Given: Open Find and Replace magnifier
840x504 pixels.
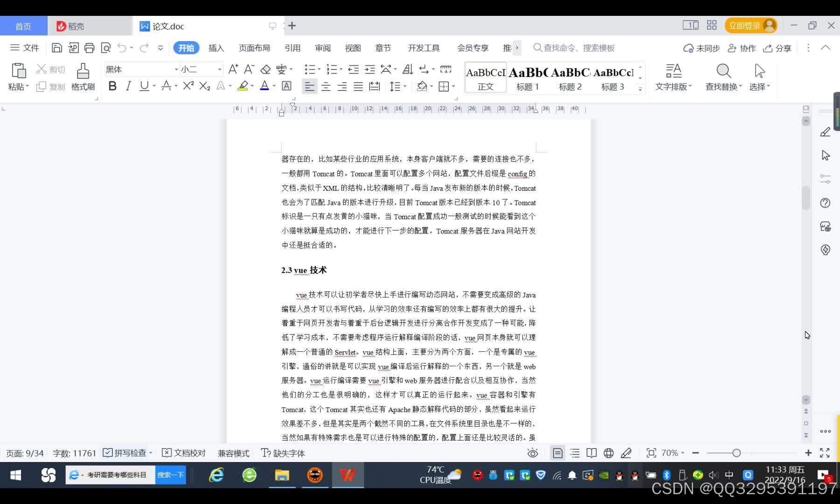Looking at the screenshot, I should tap(723, 71).
